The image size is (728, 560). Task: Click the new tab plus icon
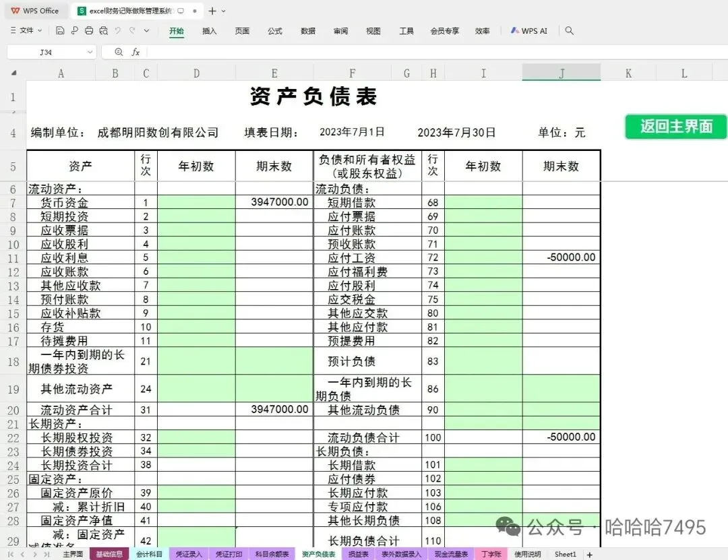(212, 11)
